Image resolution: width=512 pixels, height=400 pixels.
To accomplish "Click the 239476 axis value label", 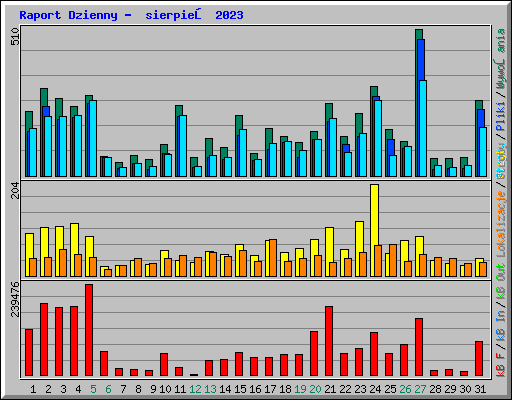I will tap(15, 299).
